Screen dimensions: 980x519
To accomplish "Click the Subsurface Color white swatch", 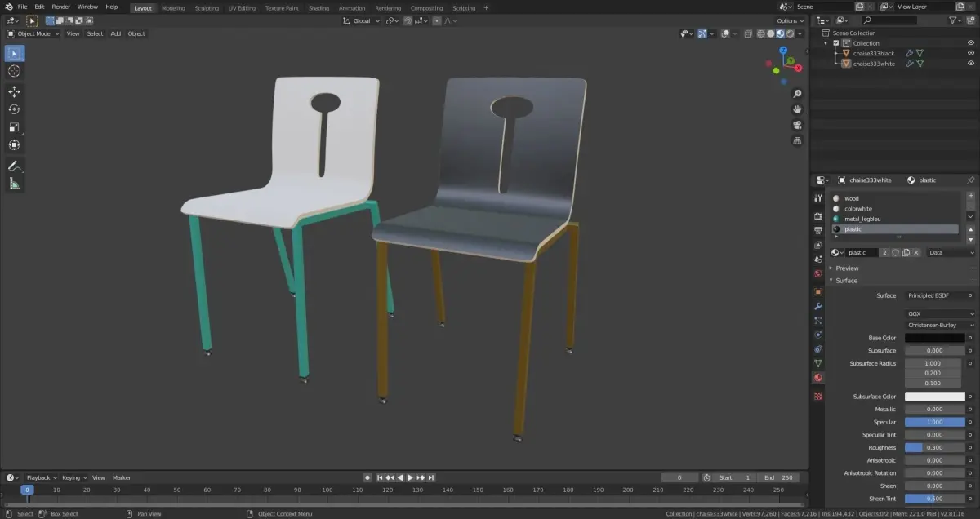I will pyautogui.click(x=934, y=397).
